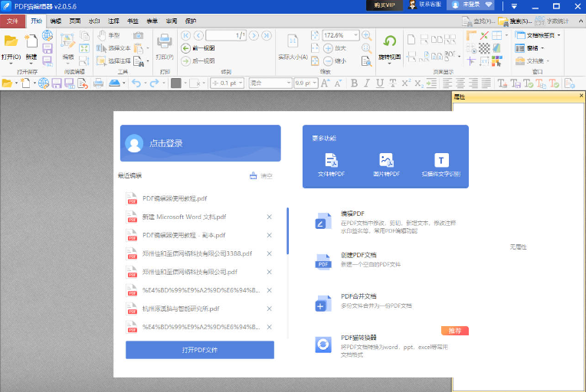Click the Open PDF File (打开PDF文件) button
The image size is (586, 392).
click(200, 350)
